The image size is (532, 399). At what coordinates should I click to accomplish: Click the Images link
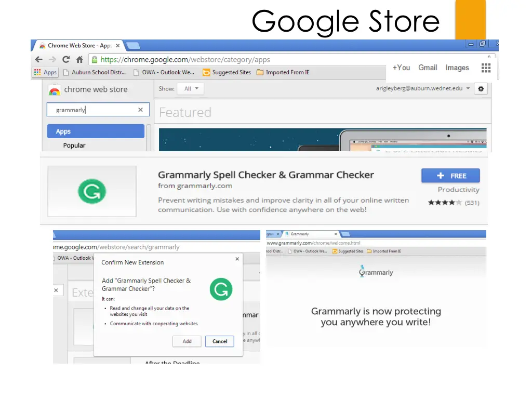pyautogui.click(x=457, y=68)
